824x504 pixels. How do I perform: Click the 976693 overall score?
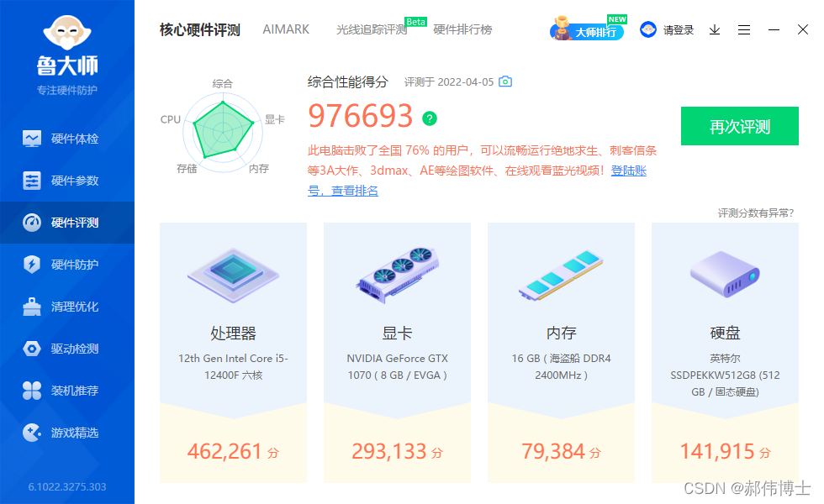pyautogui.click(x=361, y=116)
